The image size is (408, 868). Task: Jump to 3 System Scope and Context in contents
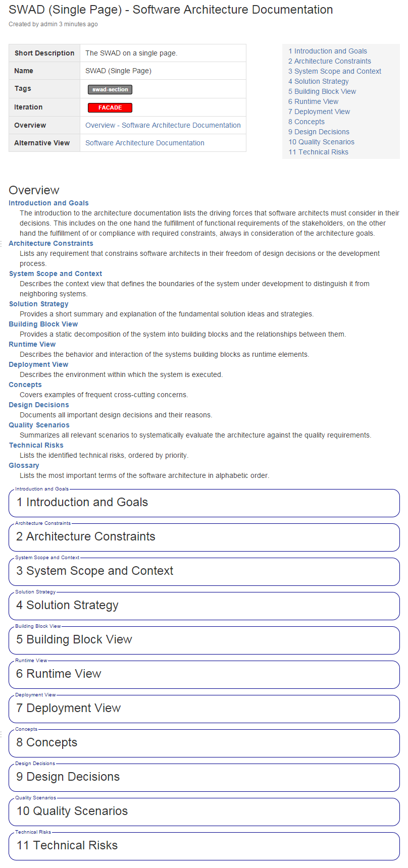tap(335, 71)
